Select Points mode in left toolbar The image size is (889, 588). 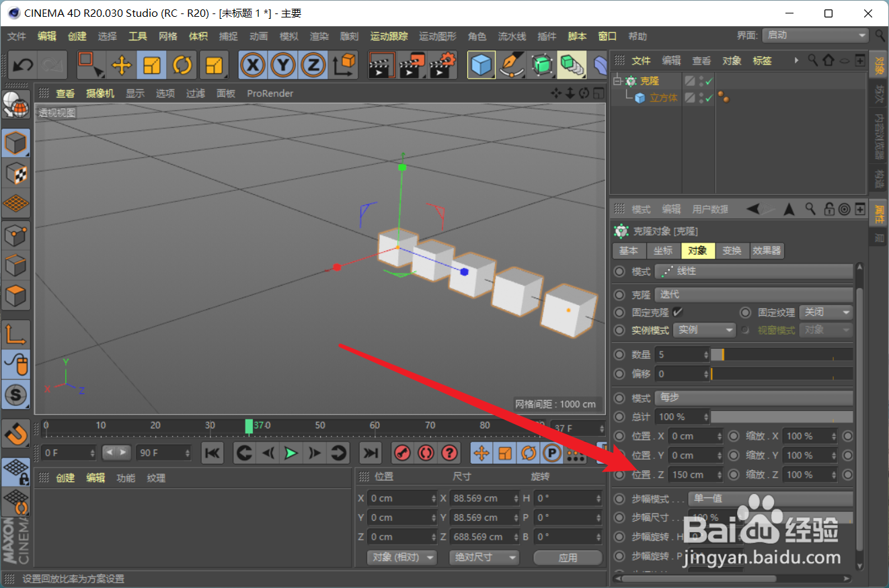tap(15, 235)
